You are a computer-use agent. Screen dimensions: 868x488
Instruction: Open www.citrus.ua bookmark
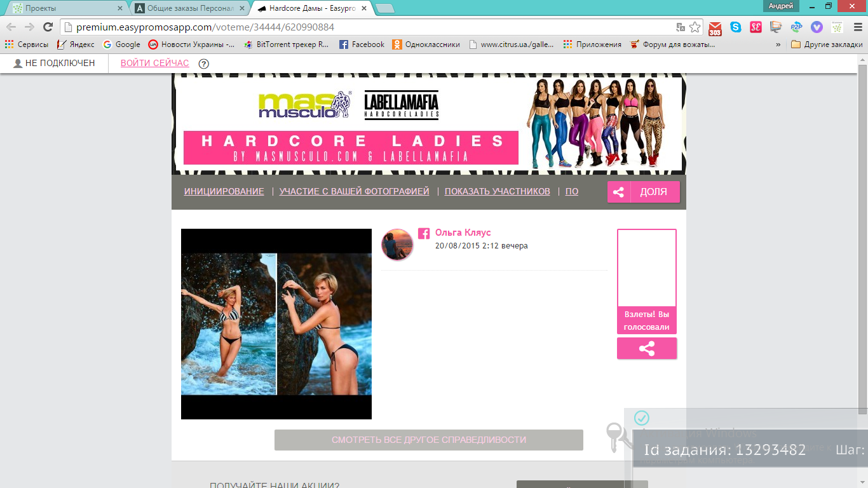point(512,44)
